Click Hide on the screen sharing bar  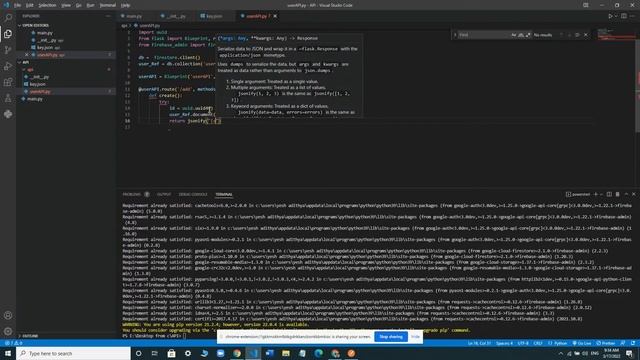click(415, 337)
